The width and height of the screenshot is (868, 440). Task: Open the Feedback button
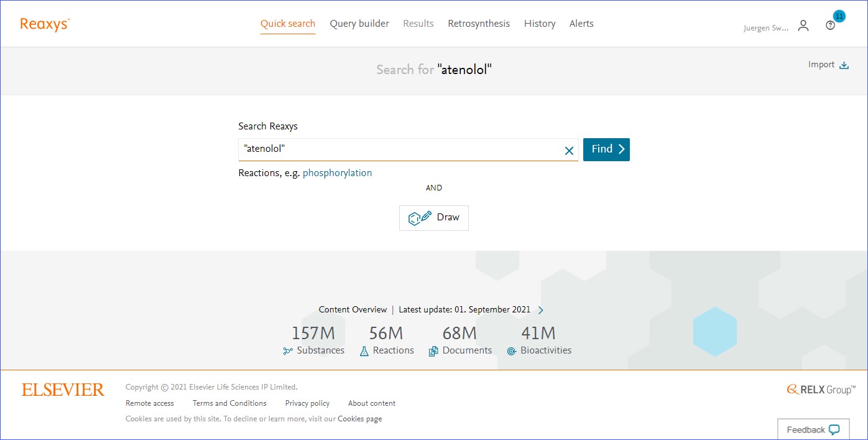coord(813,429)
